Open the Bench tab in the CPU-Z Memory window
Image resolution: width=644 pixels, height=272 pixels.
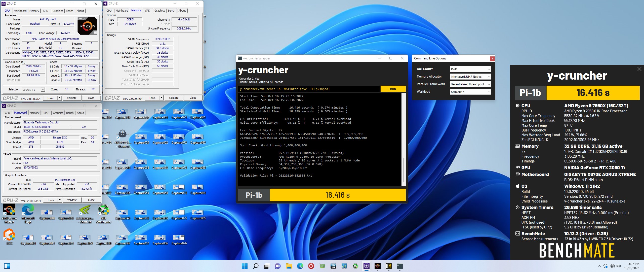(172, 11)
